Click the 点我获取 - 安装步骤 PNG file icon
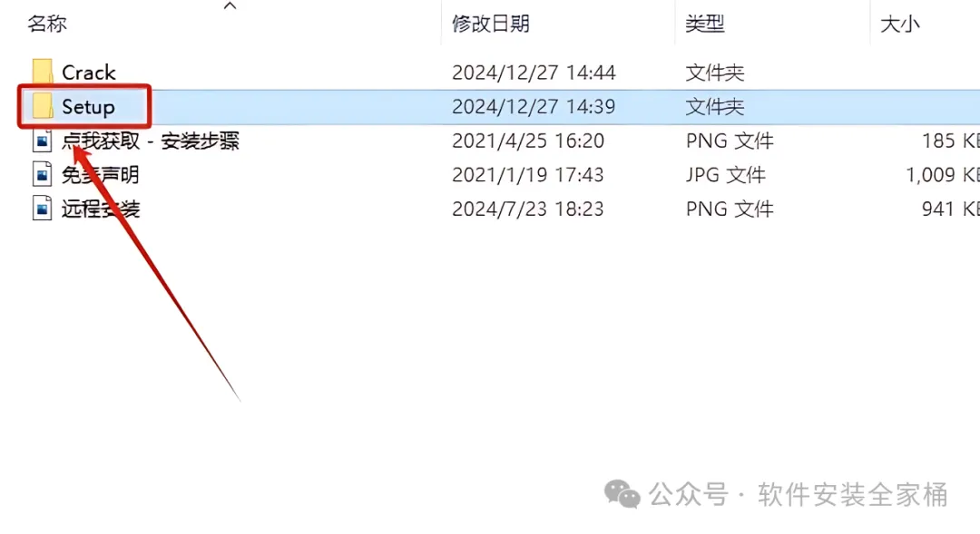This screenshot has width=980, height=534. 42,141
